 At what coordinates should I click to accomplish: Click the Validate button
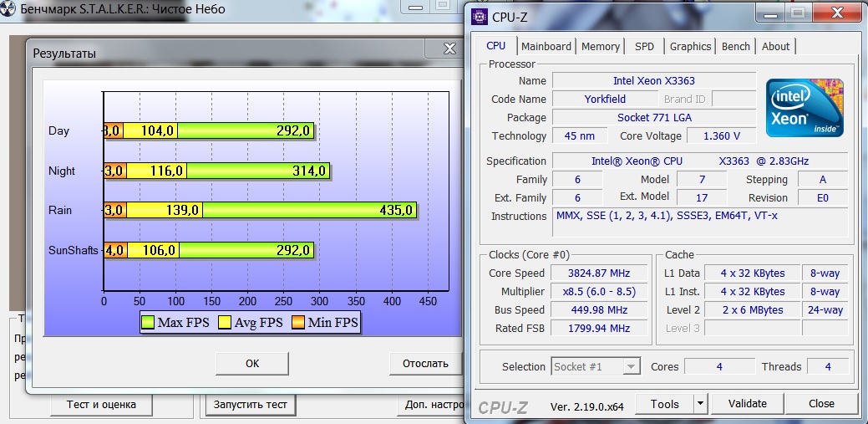(748, 403)
